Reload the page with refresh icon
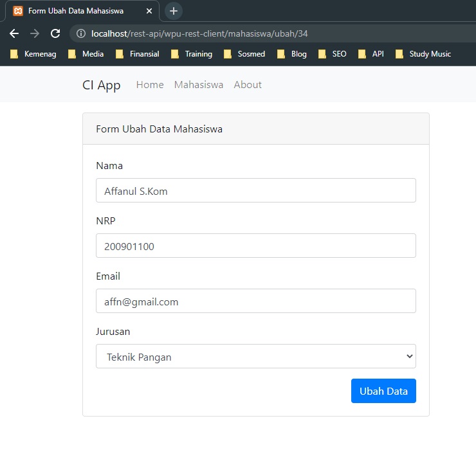Screen dimensions: 476x450 (55, 33)
